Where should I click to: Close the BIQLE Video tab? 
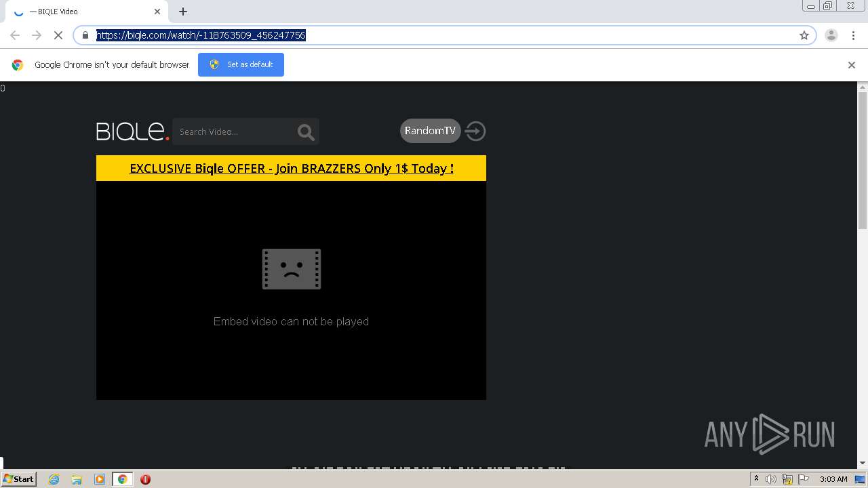tap(157, 12)
